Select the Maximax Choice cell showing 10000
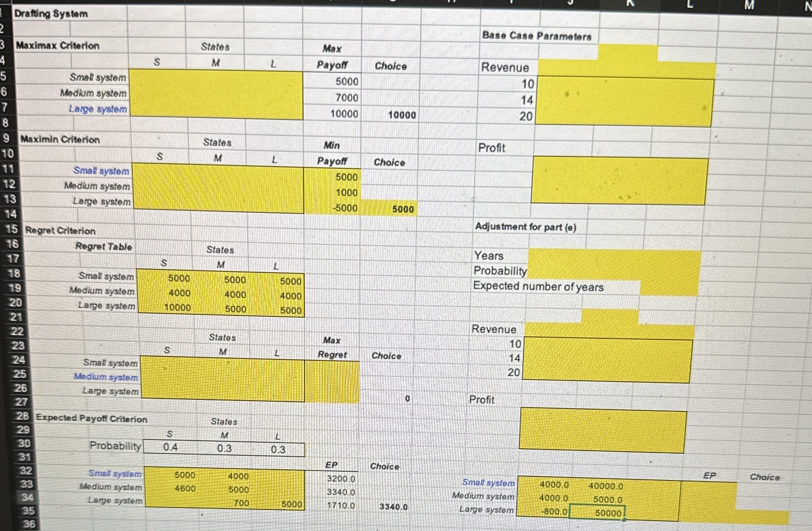The width and height of the screenshot is (812, 531). [x=402, y=115]
